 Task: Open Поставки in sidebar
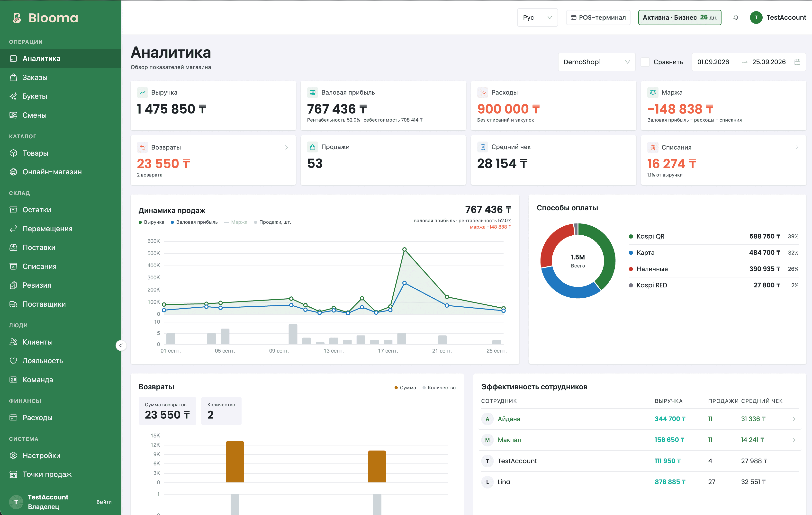60,247
